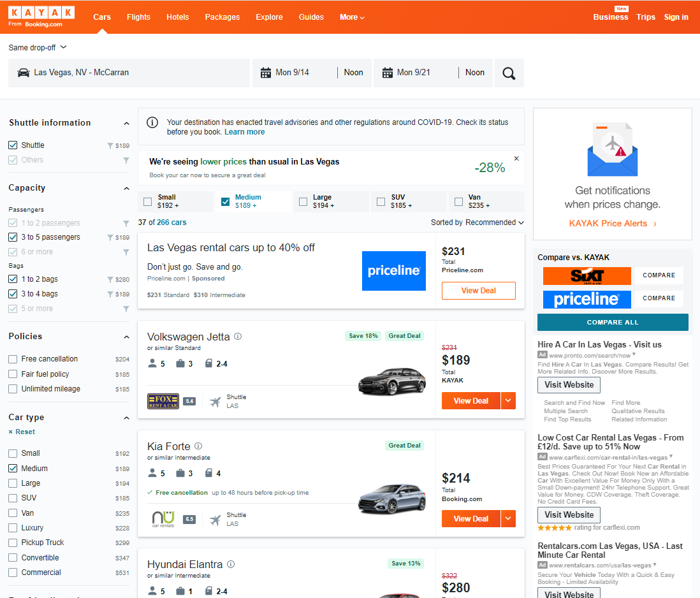Click the search magnifier button
The height and width of the screenshot is (598, 700).
509,73
